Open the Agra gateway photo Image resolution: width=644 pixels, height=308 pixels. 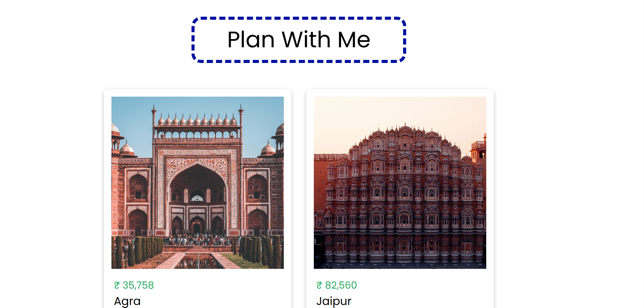point(198,183)
